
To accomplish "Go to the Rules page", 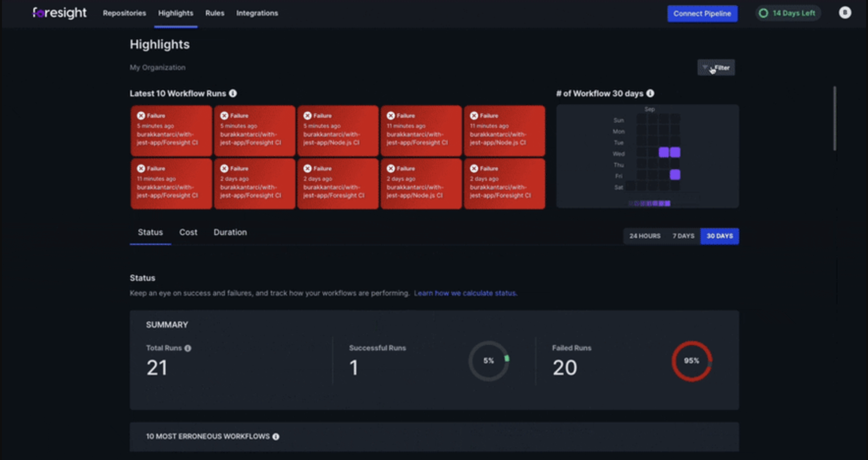I will pos(215,13).
